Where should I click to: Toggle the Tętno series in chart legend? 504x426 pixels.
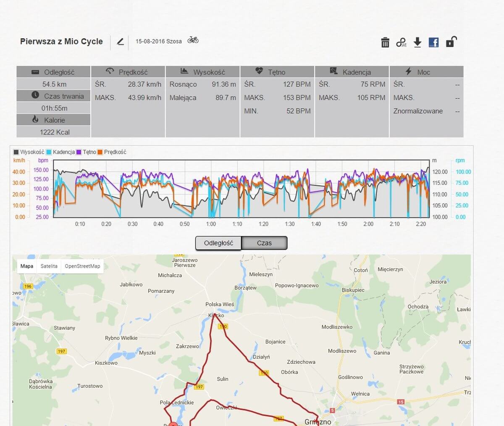86,152
